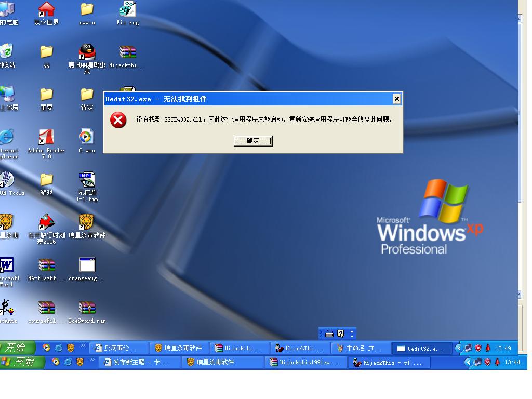Select the Fix.reg registry file icon

click(x=128, y=14)
